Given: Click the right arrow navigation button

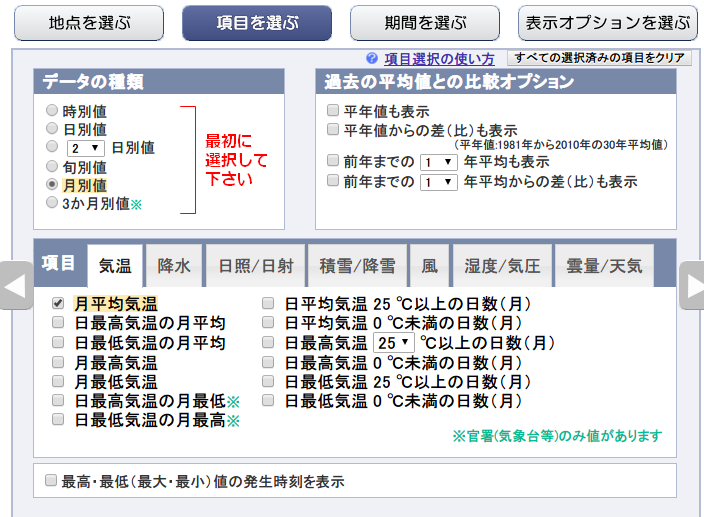Looking at the screenshot, I should [692, 285].
